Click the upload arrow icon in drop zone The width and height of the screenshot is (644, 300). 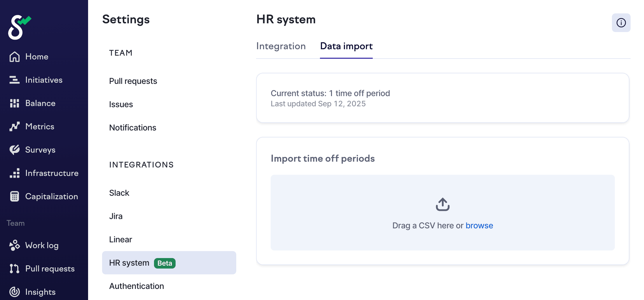pyautogui.click(x=443, y=204)
